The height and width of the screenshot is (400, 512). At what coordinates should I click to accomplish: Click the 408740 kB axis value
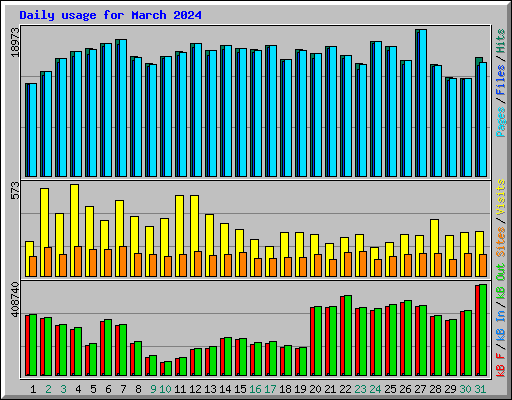point(16,299)
